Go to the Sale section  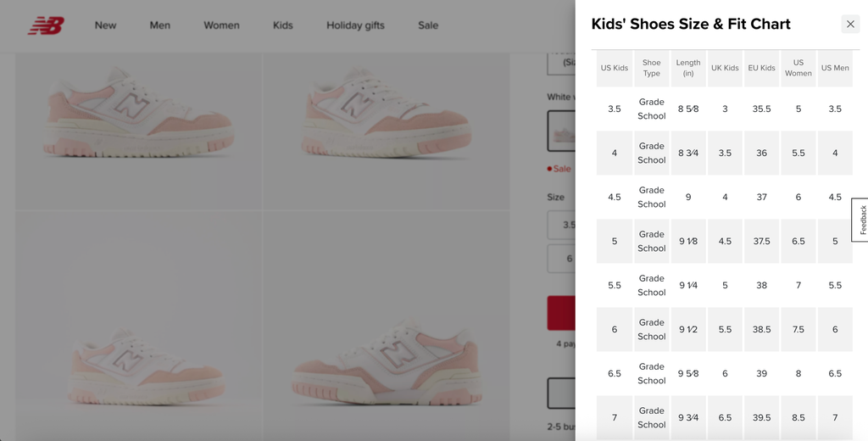tap(428, 25)
